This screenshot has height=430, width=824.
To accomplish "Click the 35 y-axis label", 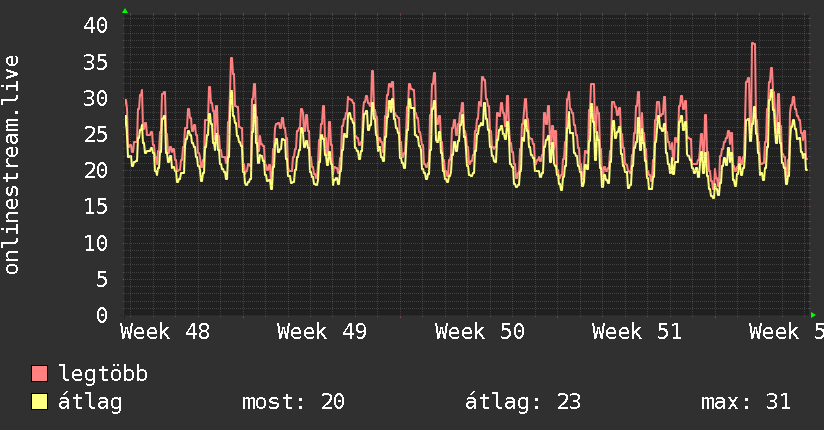I will pos(96,62).
